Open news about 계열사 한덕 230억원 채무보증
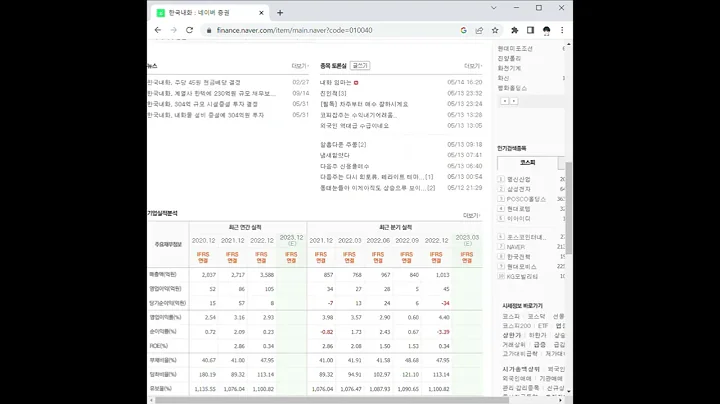720x404 pixels. click(x=212, y=93)
